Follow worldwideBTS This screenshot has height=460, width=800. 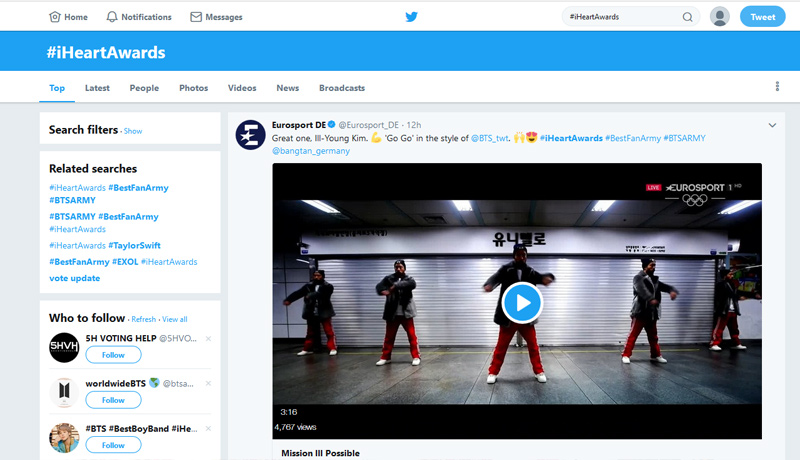(113, 400)
